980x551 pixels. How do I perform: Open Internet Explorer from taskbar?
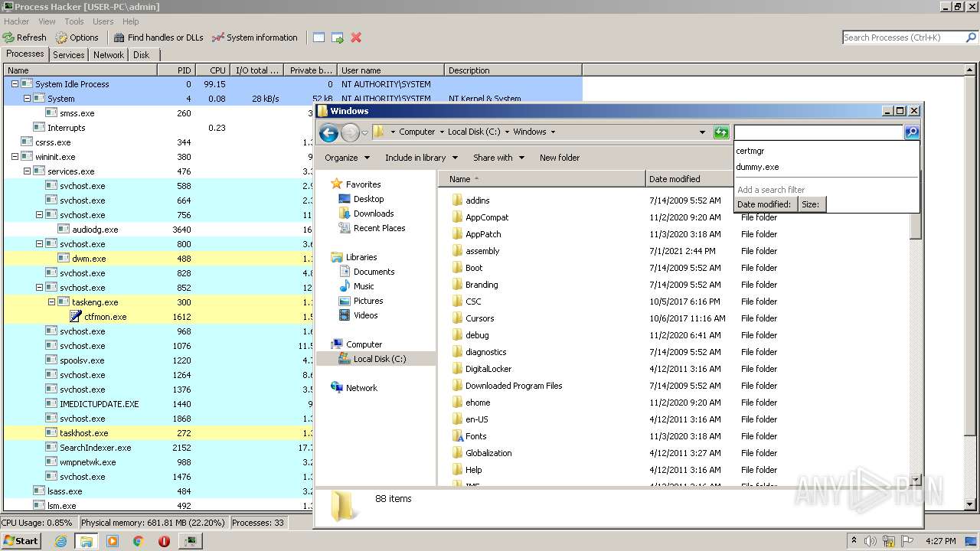click(x=61, y=541)
